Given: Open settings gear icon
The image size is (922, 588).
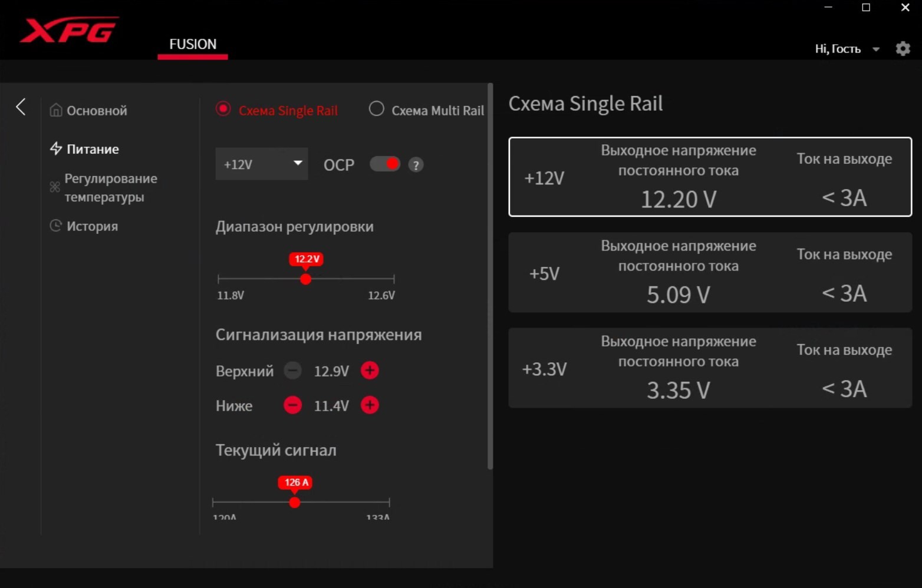Looking at the screenshot, I should [x=903, y=48].
